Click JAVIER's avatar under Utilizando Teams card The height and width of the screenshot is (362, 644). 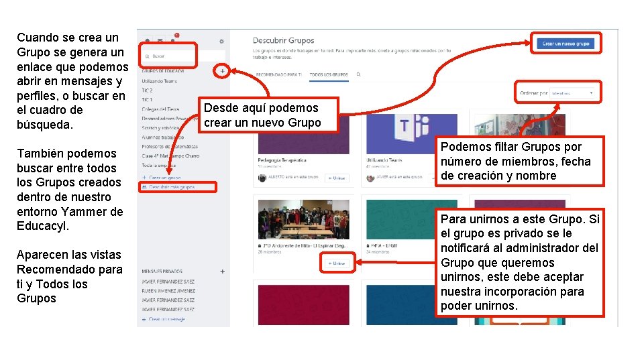coord(370,178)
